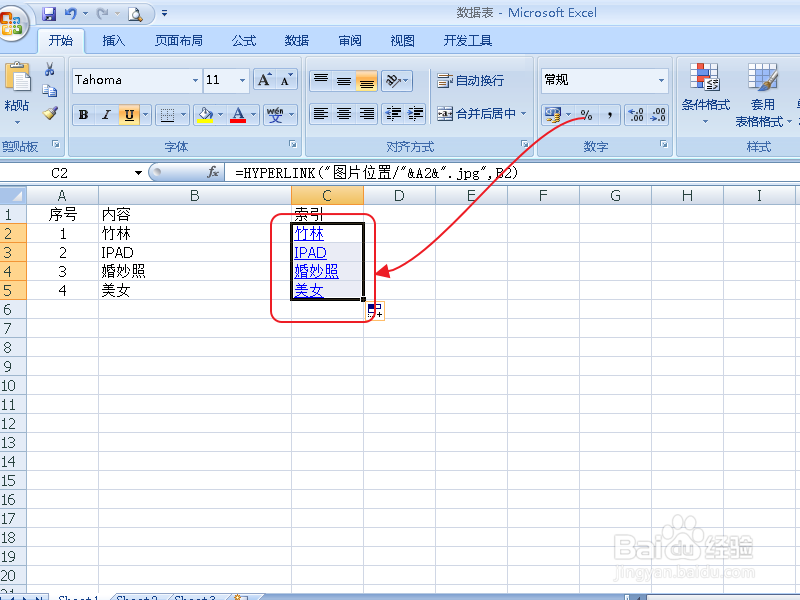Set middle vertical alignment
The height and width of the screenshot is (600, 800).
click(x=344, y=80)
